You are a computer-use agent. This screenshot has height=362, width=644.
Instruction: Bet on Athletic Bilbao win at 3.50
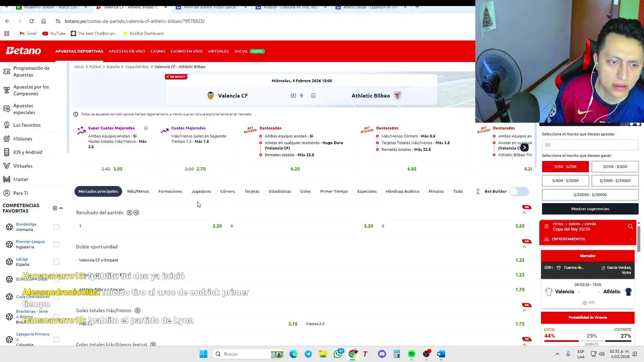(x=453, y=226)
